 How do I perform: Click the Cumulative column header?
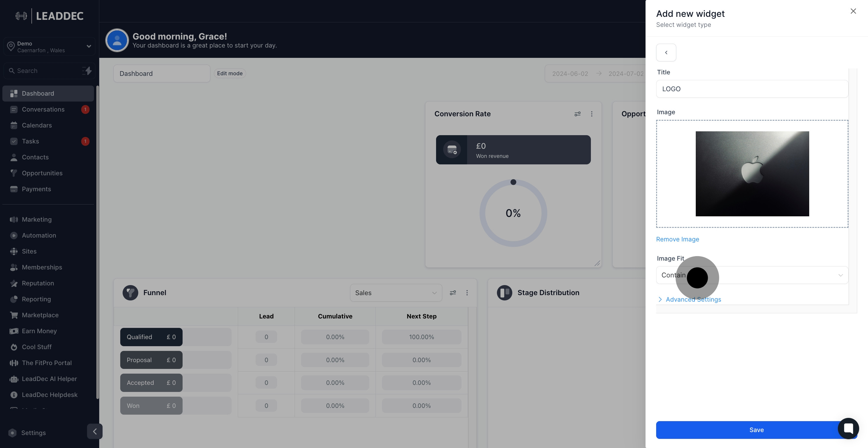(x=335, y=316)
